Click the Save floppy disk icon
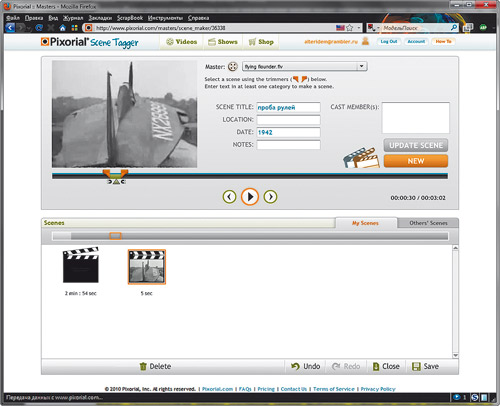This screenshot has height=406, width=500. coord(416,366)
